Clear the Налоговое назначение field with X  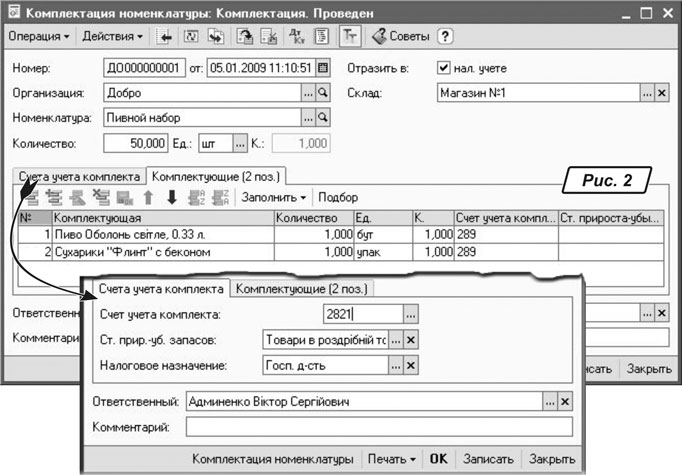(x=411, y=366)
